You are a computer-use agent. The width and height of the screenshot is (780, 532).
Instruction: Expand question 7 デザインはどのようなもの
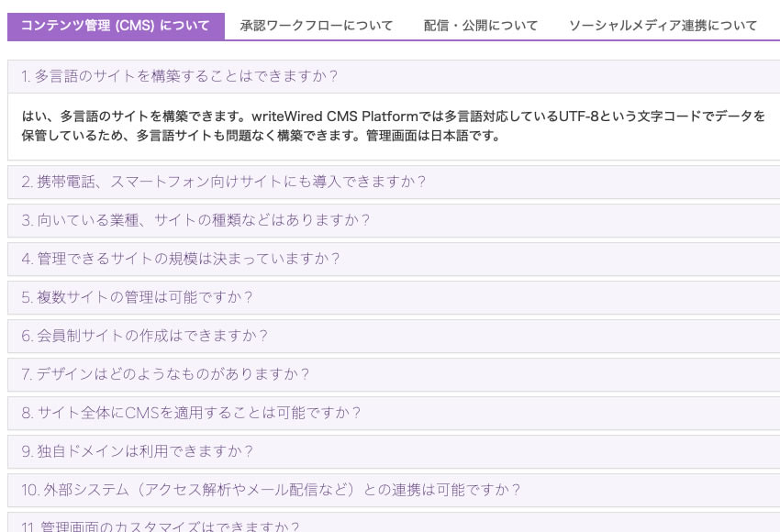click(394, 374)
